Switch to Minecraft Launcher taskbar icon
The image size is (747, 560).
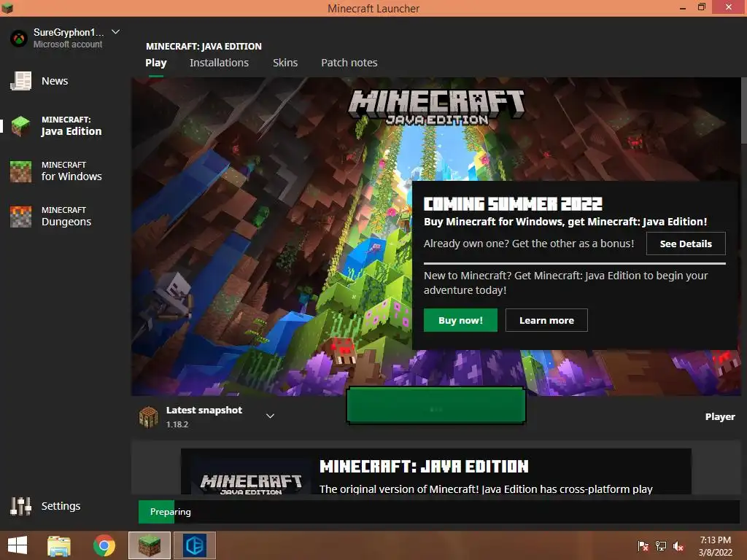point(149,545)
